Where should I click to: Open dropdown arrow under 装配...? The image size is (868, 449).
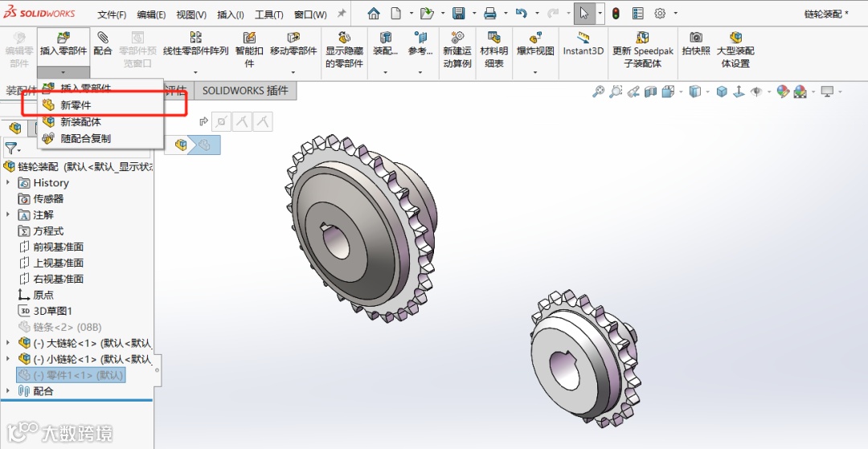[x=385, y=72]
